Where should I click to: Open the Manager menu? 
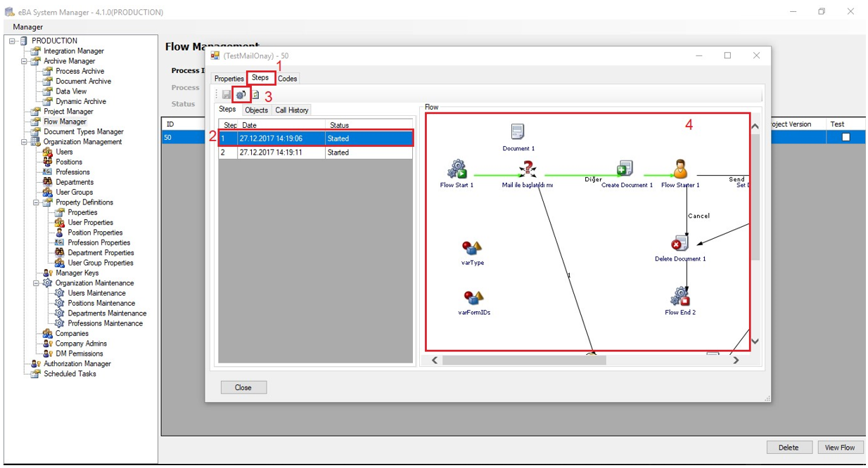(x=27, y=27)
